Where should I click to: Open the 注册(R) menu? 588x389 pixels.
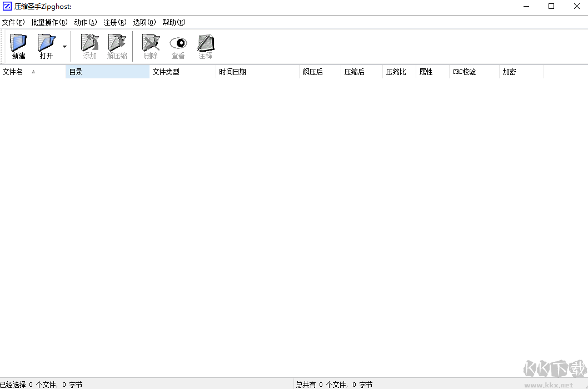[114, 22]
